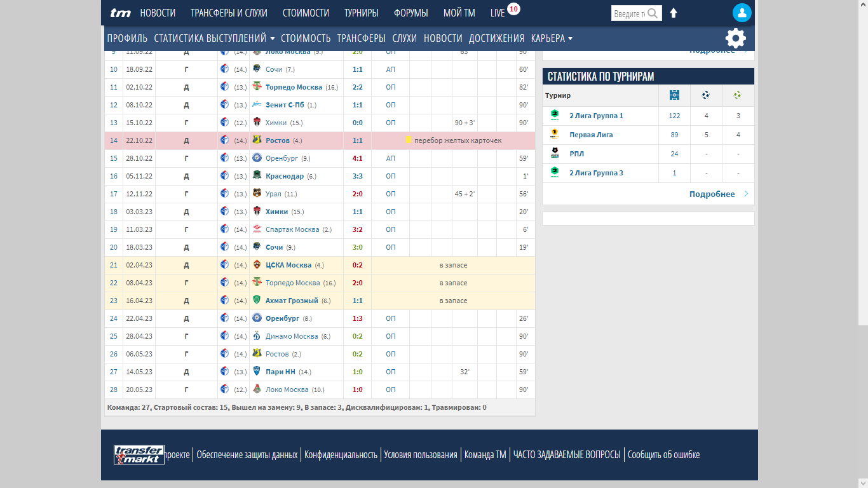
Task: Click the Условия пользования footer link
Action: point(421,454)
